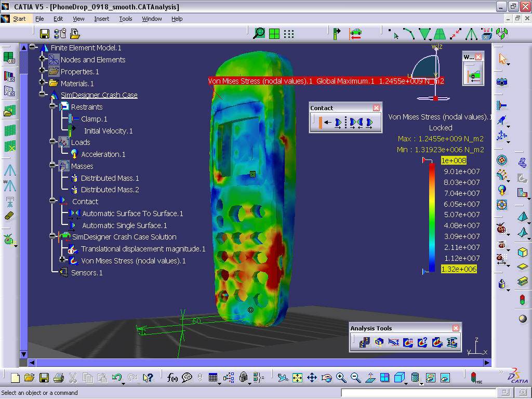Screen dimensions: 532x399
Task: Open the f(x) Formula icon
Action: point(172,378)
